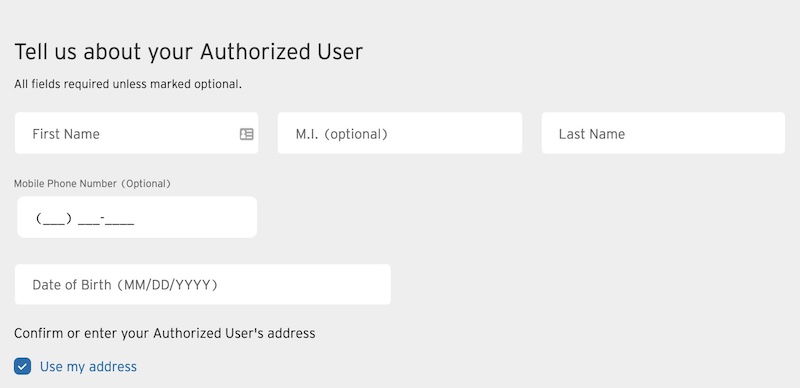The width and height of the screenshot is (800, 388).
Task: Click the "Mobile Phone Number (Optional)" label
Action: point(92,184)
